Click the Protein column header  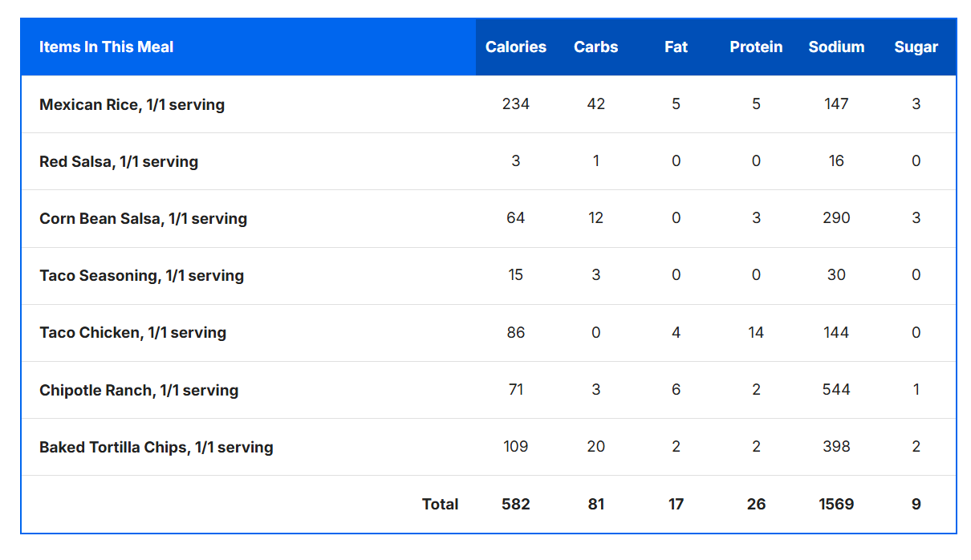click(x=756, y=47)
